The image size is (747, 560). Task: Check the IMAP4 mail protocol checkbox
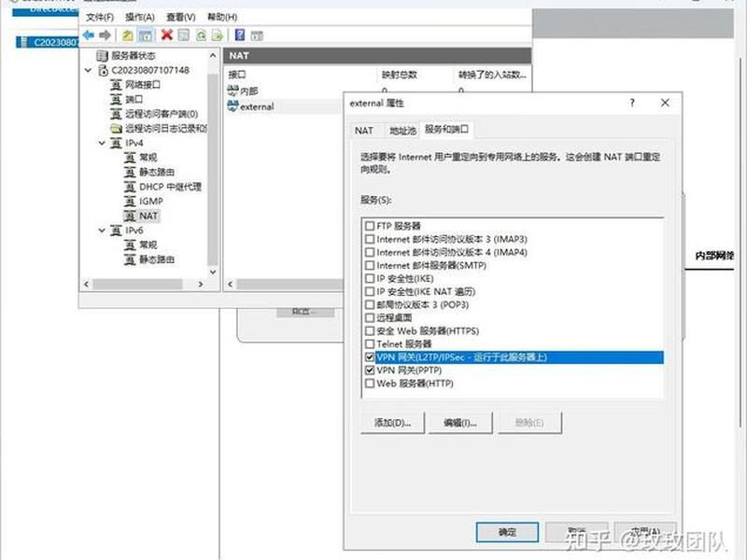370,252
